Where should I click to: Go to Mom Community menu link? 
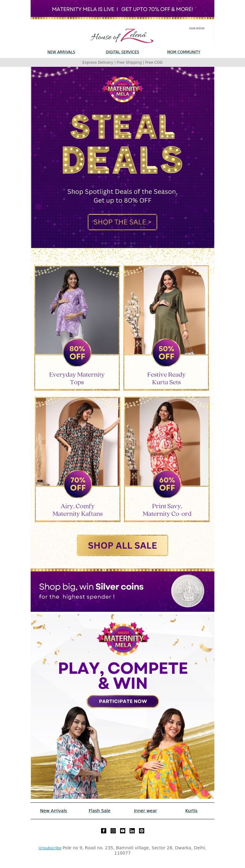click(184, 52)
